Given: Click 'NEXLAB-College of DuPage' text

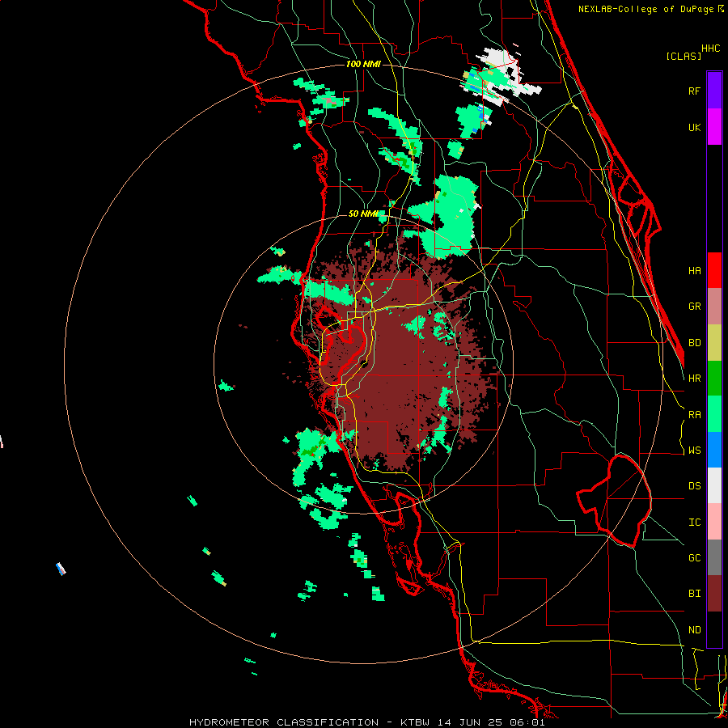Looking at the screenshot, I should [x=647, y=9].
